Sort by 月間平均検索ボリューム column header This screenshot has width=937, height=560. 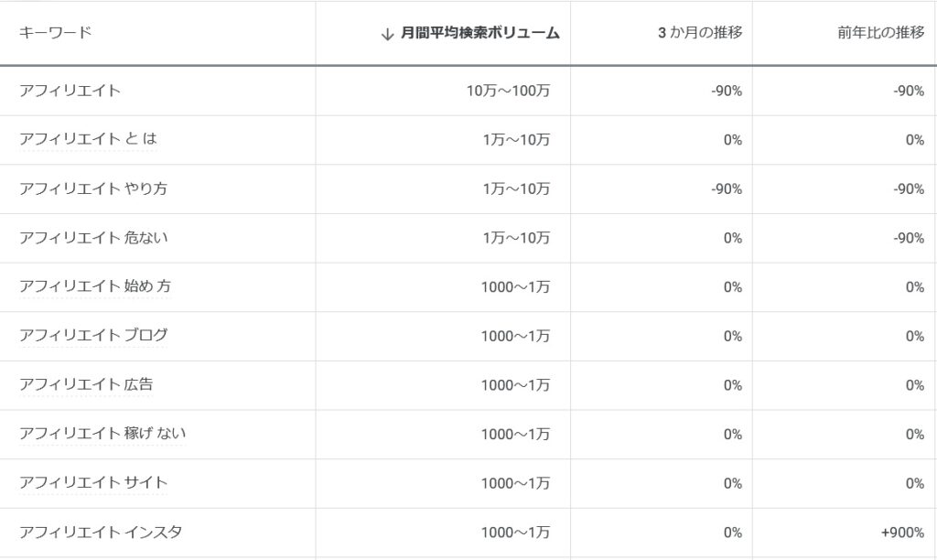[x=479, y=33]
